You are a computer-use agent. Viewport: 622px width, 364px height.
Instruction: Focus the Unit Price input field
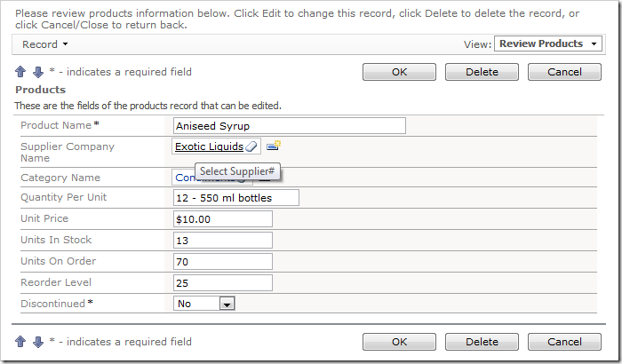[223, 218]
